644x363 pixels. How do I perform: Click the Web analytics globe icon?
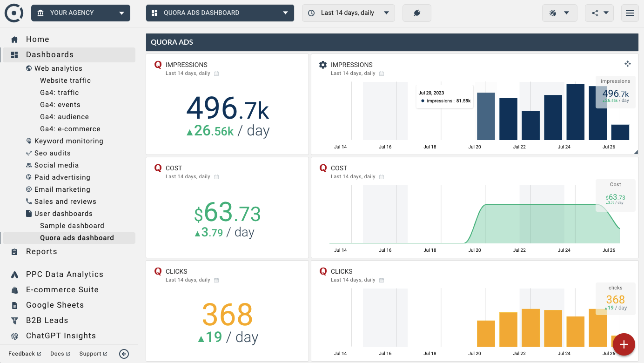point(29,68)
